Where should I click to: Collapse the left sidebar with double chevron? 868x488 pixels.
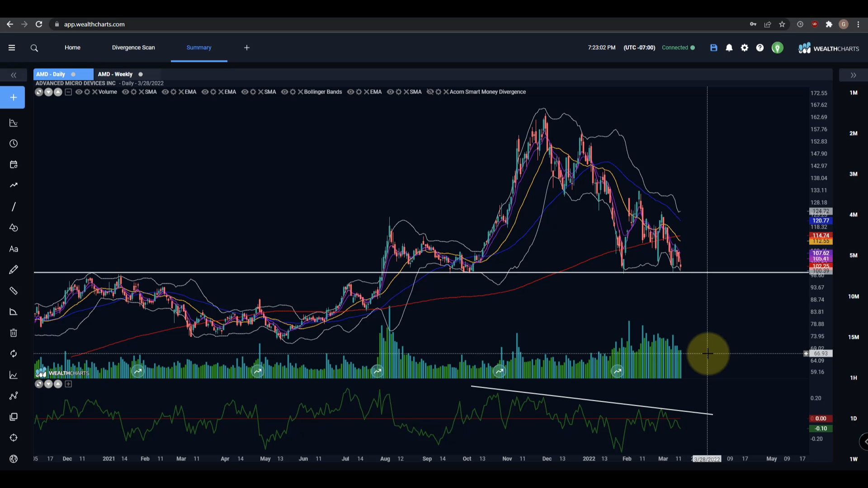14,75
